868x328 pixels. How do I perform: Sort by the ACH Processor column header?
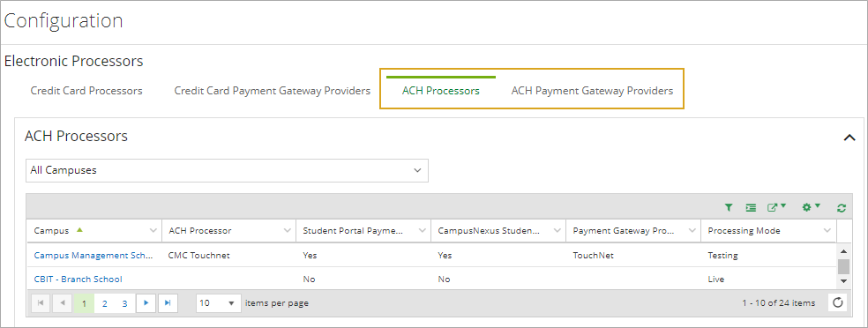(x=200, y=231)
